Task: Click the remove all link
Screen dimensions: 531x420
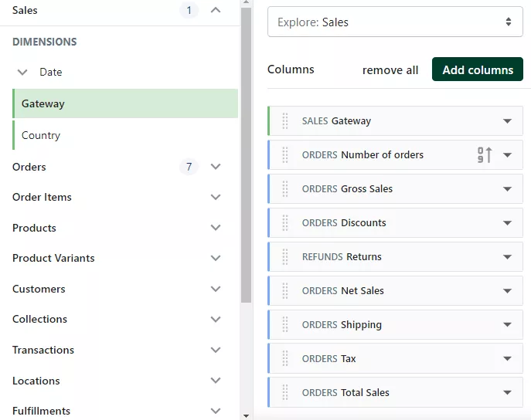Action: [390, 70]
